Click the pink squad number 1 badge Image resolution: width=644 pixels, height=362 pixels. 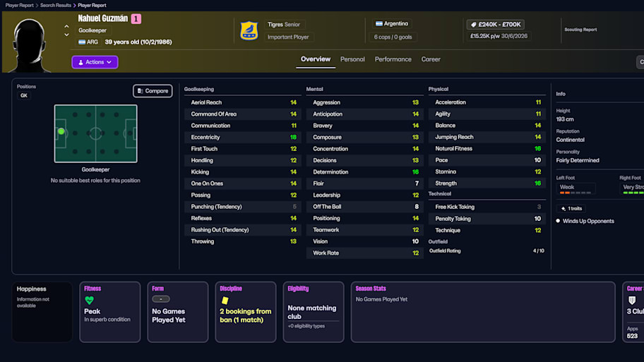click(136, 19)
